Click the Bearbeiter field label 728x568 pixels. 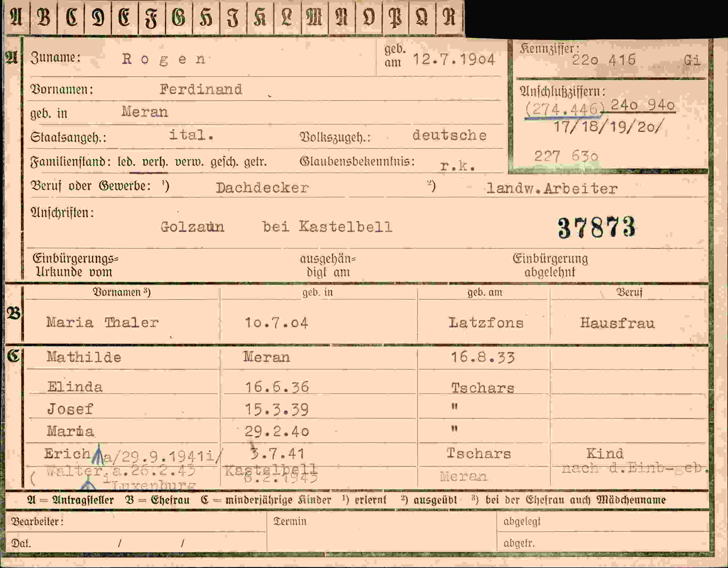point(37,521)
